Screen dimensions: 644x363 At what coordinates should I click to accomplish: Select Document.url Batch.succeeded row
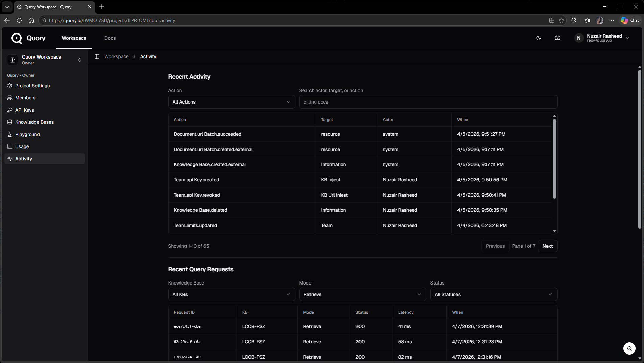pos(360,134)
